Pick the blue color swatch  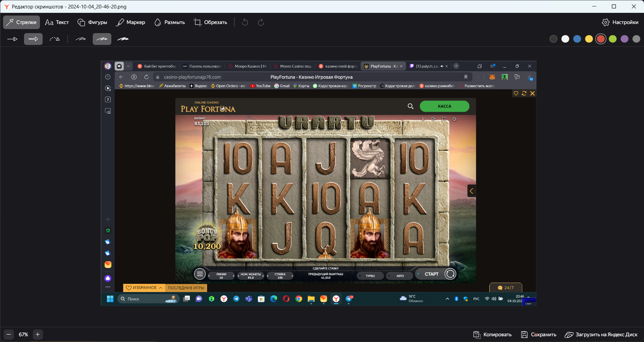click(x=577, y=39)
